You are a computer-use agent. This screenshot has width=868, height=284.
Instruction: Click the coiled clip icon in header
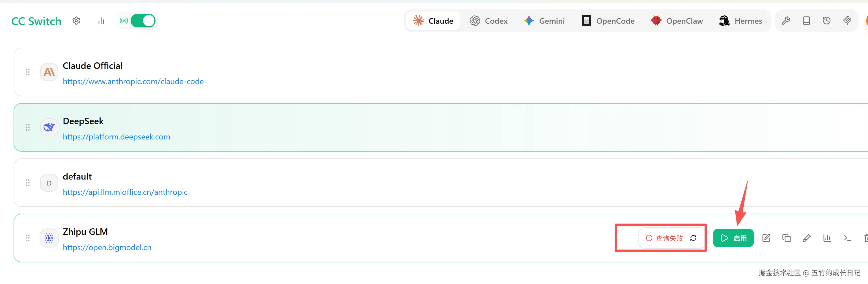point(847,21)
